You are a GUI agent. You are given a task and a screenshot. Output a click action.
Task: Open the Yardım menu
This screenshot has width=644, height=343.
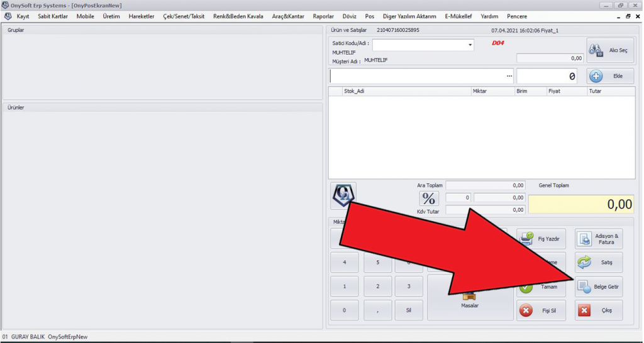coord(489,16)
